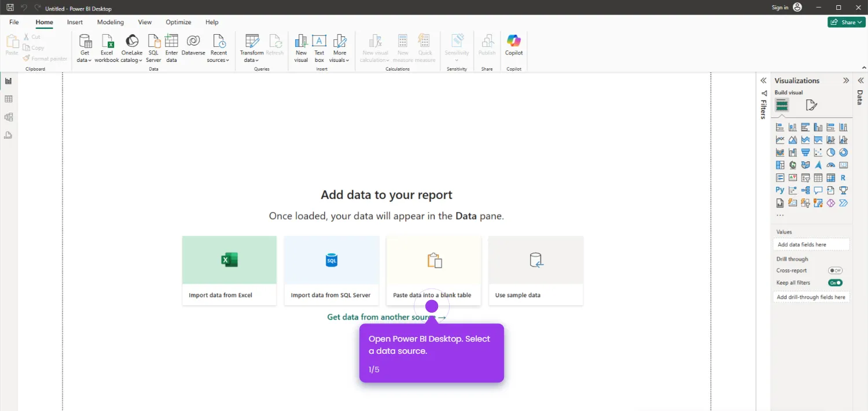The image size is (868, 411).
Task: Toggle Cross-report drill through switch
Action: pos(835,271)
